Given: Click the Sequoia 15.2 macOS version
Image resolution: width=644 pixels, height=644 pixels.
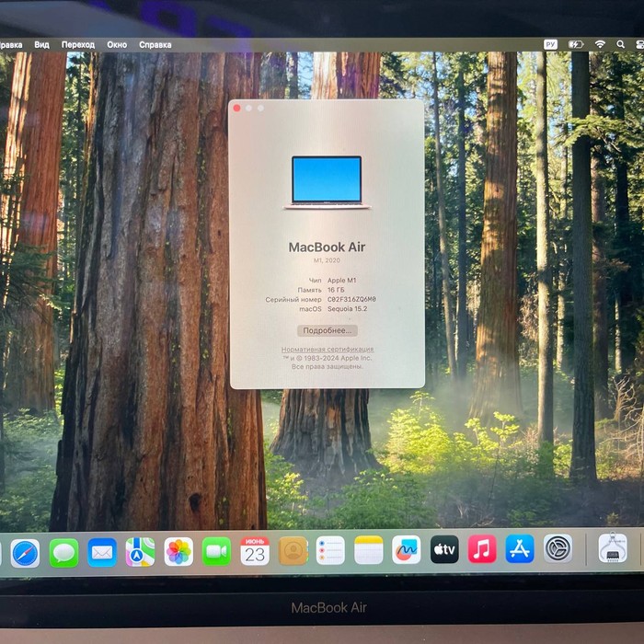Looking at the screenshot, I should [348, 308].
